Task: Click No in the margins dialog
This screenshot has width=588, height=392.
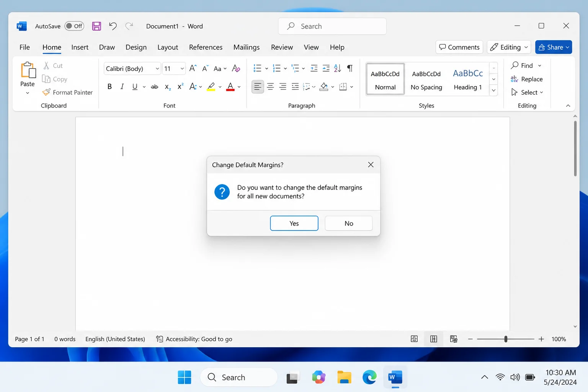Action: [349, 223]
